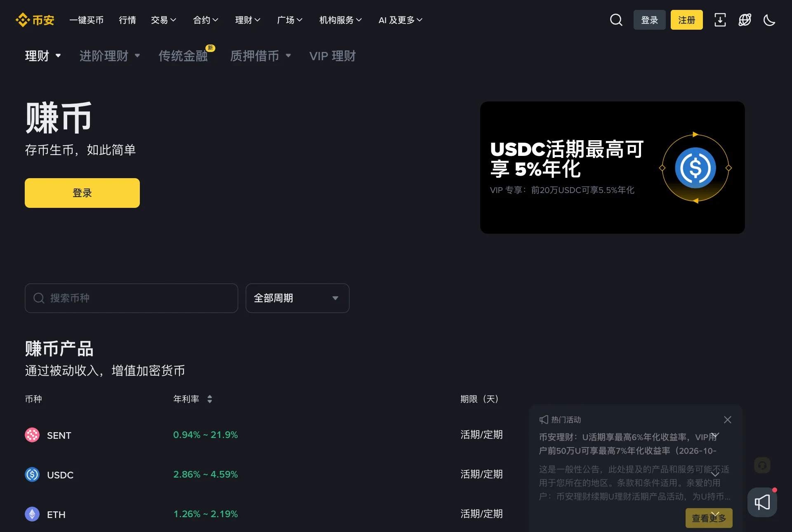This screenshot has height=532, width=792.
Task: Click the yellow 注册 button
Action: tap(687, 20)
